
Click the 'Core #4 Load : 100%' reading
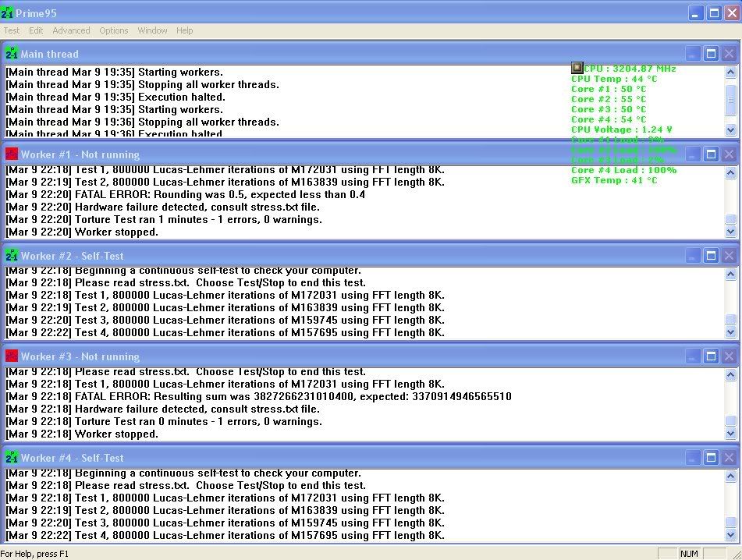pos(623,170)
